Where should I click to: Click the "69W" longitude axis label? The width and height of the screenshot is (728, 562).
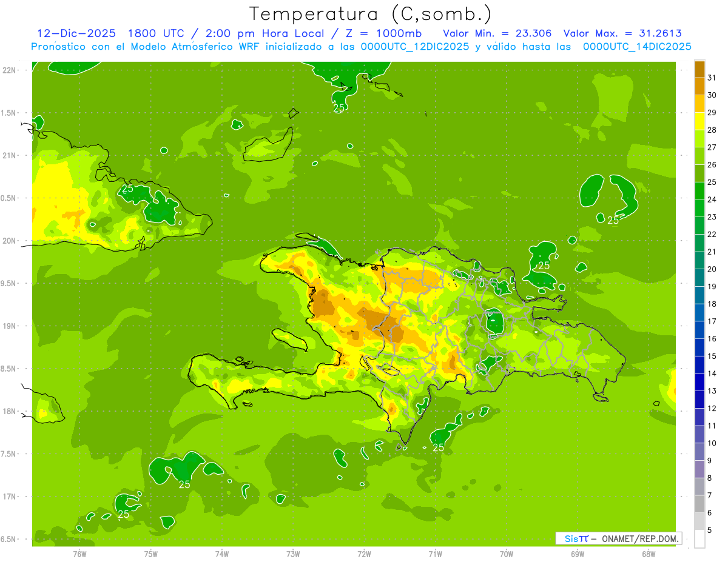[578, 554]
